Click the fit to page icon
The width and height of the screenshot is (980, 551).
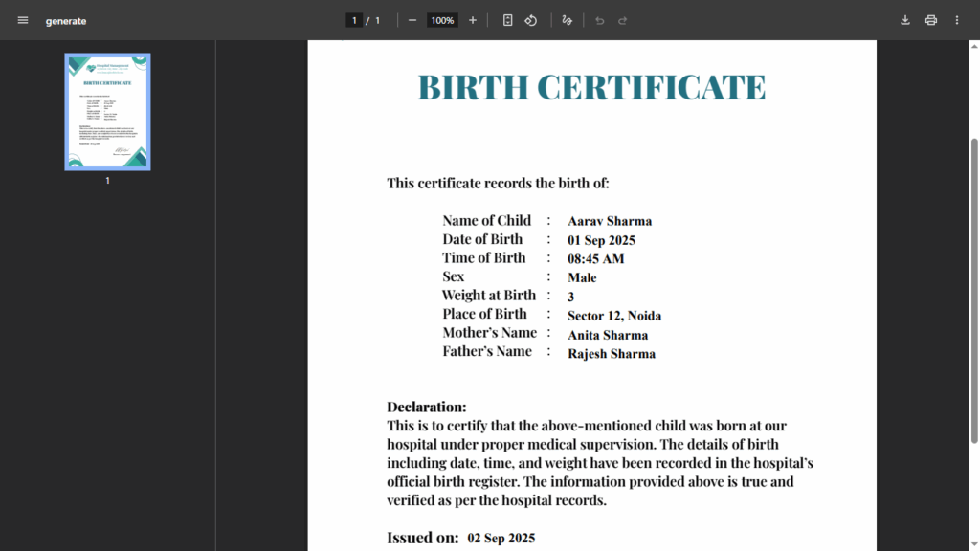click(508, 20)
